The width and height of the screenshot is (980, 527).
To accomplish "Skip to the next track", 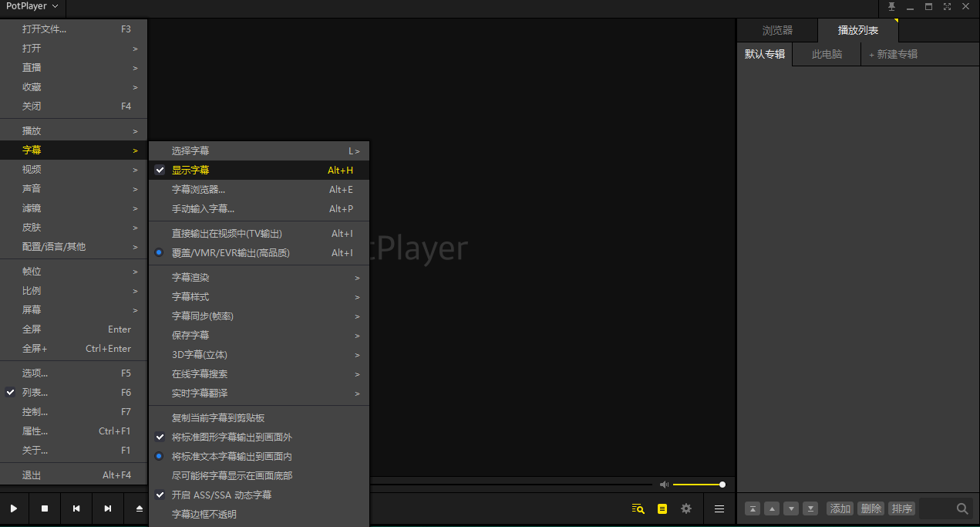I will click(x=108, y=508).
